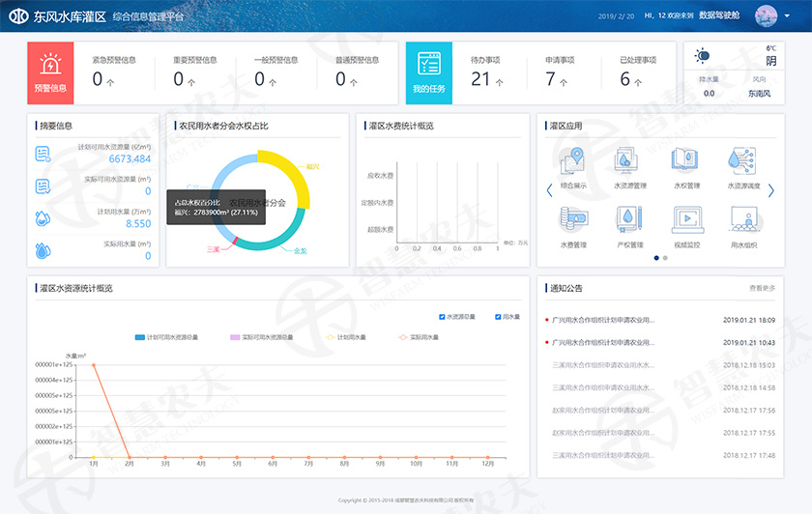Toggle 实际可用水资源总量 legend series

tap(262, 337)
